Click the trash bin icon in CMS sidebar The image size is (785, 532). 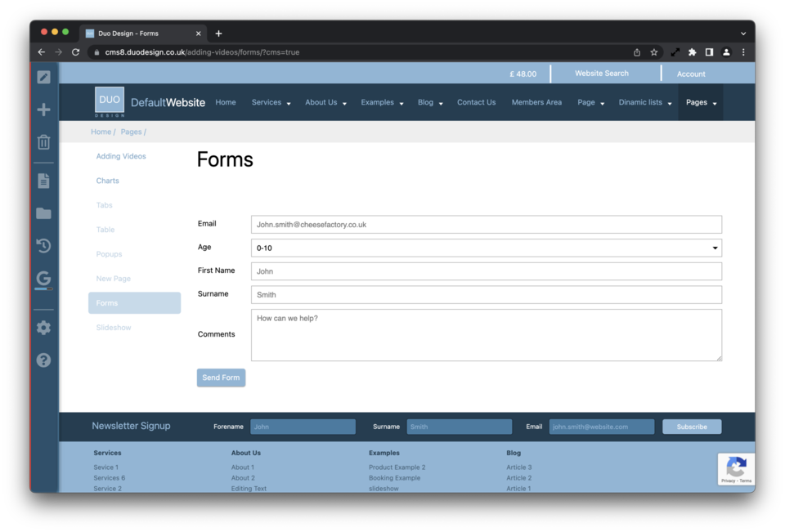(43, 142)
